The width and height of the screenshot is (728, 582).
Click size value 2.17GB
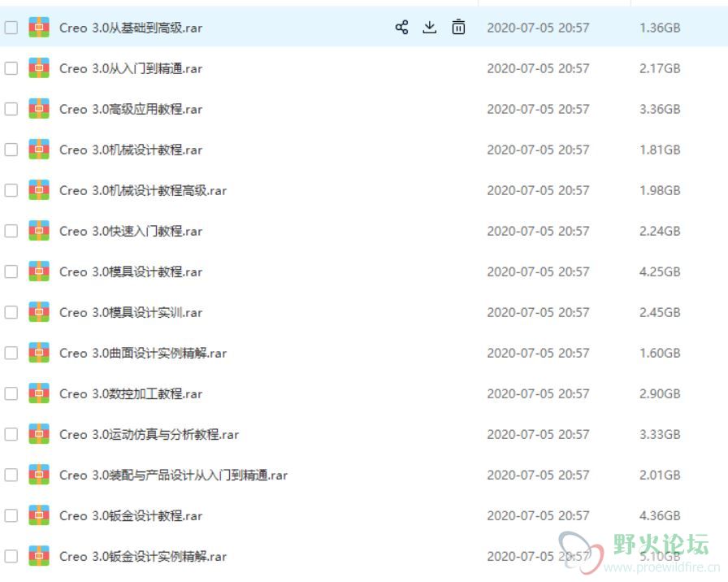coord(660,69)
